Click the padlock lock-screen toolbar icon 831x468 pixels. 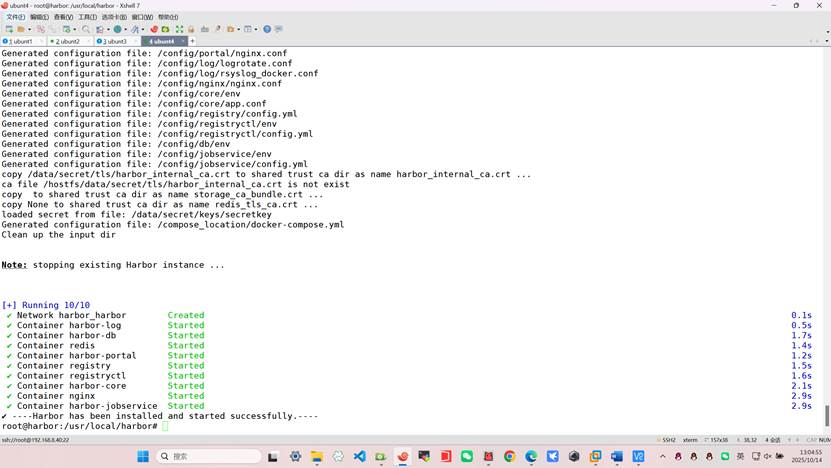pyautogui.click(x=191, y=29)
